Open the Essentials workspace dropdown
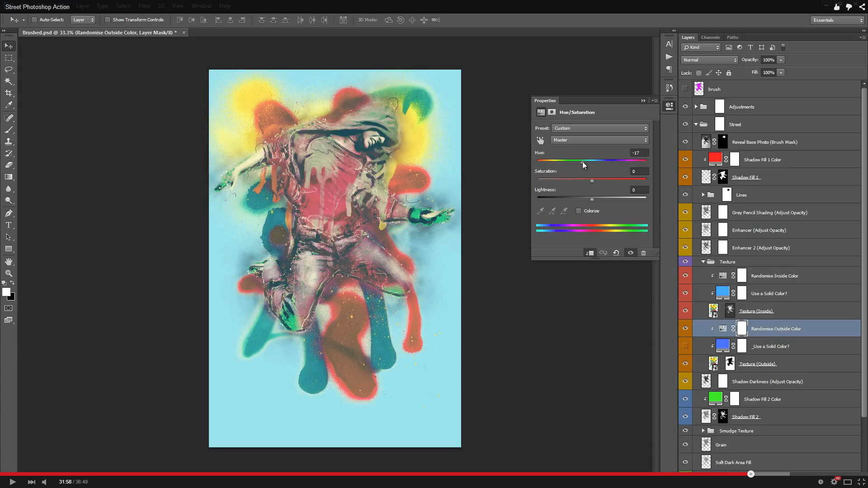 (837, 20)
